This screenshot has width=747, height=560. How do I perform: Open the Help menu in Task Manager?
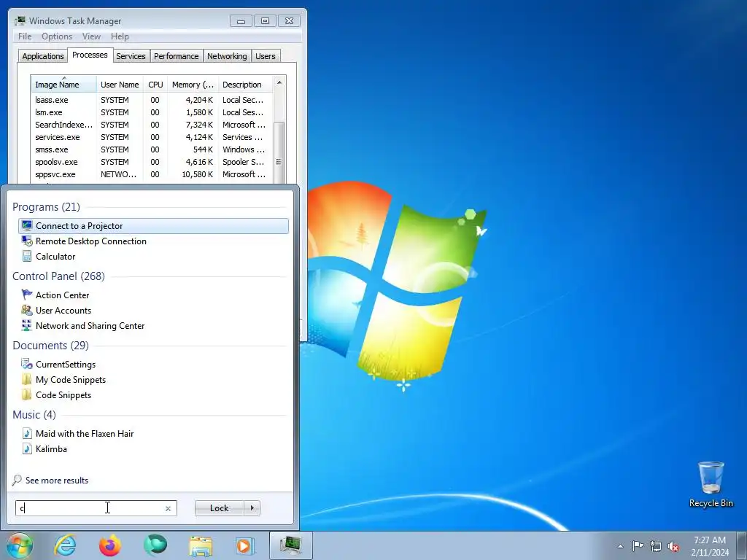click(x=120, y=36)
